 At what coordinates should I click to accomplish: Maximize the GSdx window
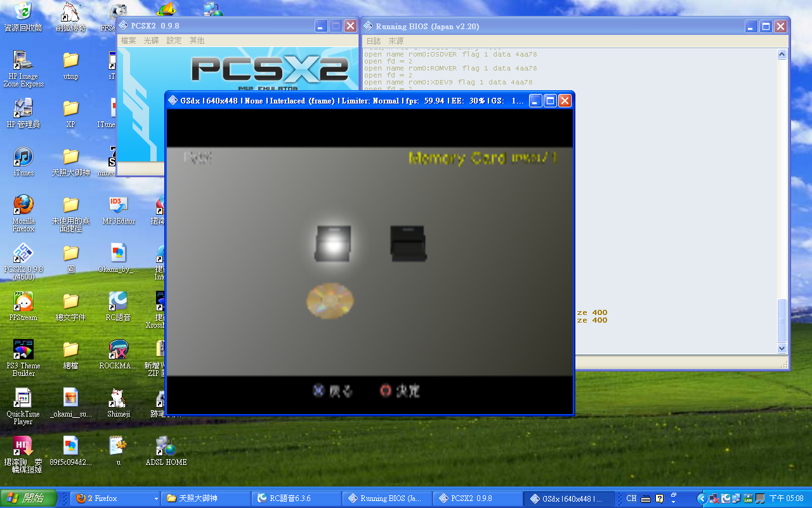pyautogui.click(x=550, y=100)
